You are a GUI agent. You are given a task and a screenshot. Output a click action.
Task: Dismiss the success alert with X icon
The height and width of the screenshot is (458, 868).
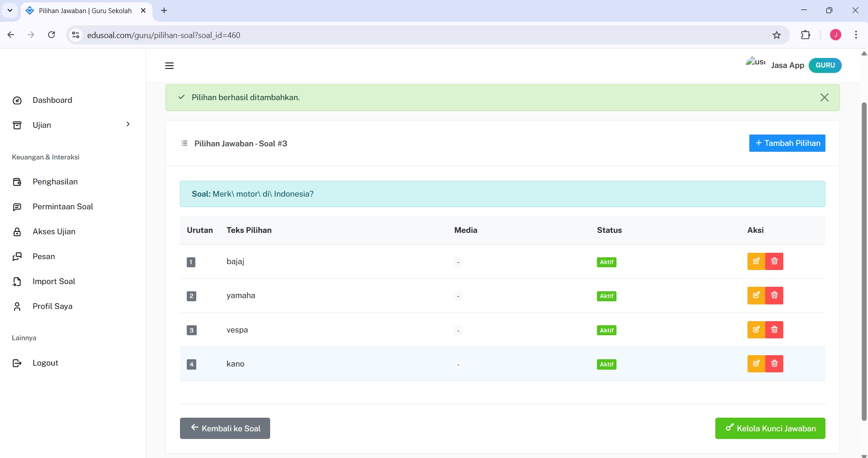(824, 97)
